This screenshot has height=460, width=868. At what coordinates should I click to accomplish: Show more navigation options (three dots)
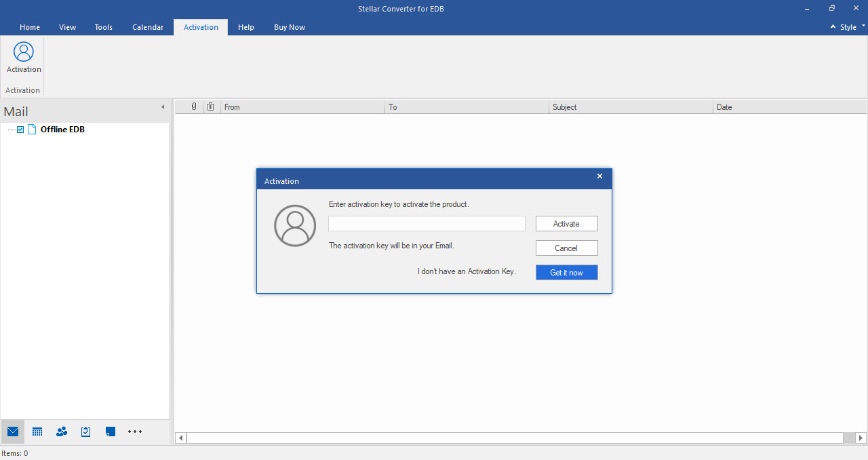(135, 432)
